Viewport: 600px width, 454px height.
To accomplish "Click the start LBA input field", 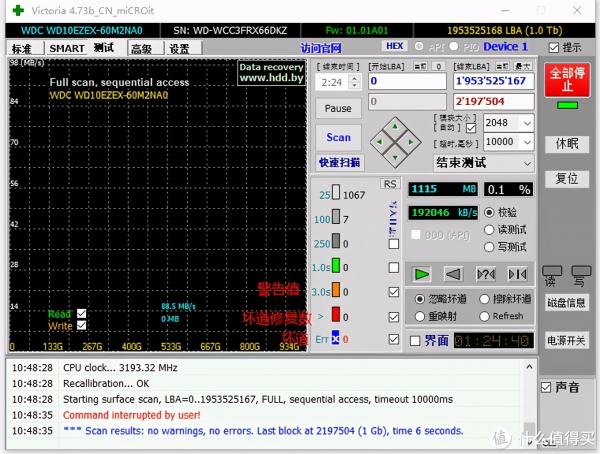I will [407, 81].
